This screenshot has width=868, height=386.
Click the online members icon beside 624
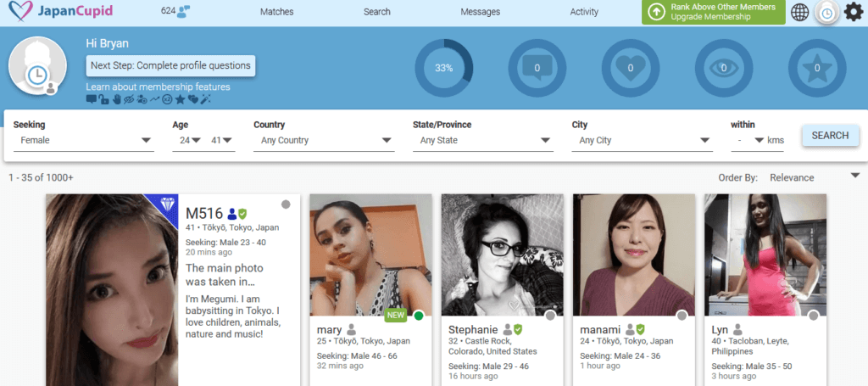tap(184, 12)
